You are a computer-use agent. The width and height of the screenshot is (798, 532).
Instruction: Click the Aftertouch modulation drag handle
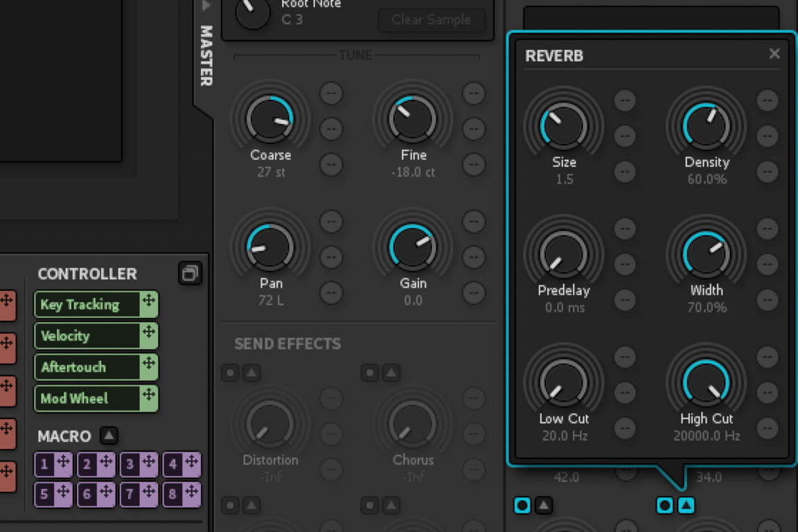148,365
